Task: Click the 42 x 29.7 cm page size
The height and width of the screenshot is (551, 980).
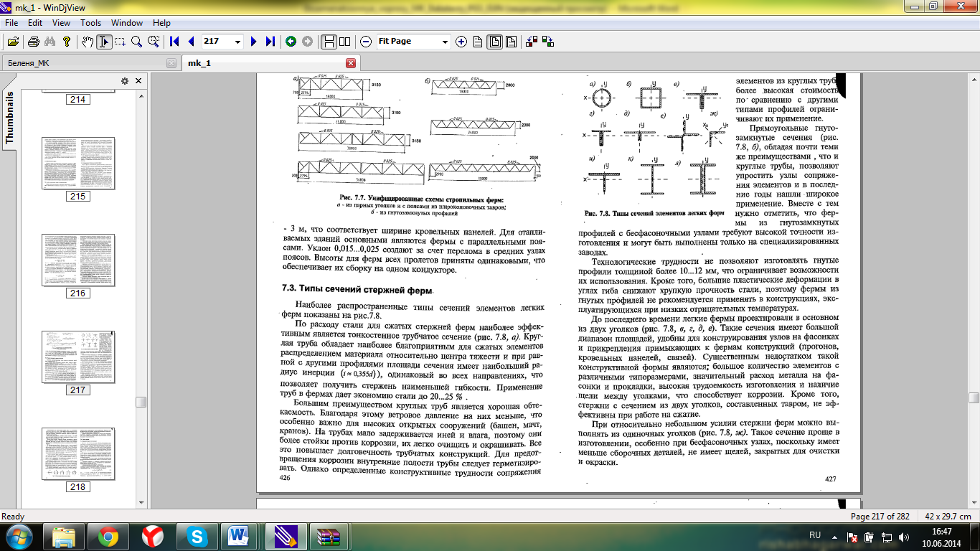Action: (948, 517)
